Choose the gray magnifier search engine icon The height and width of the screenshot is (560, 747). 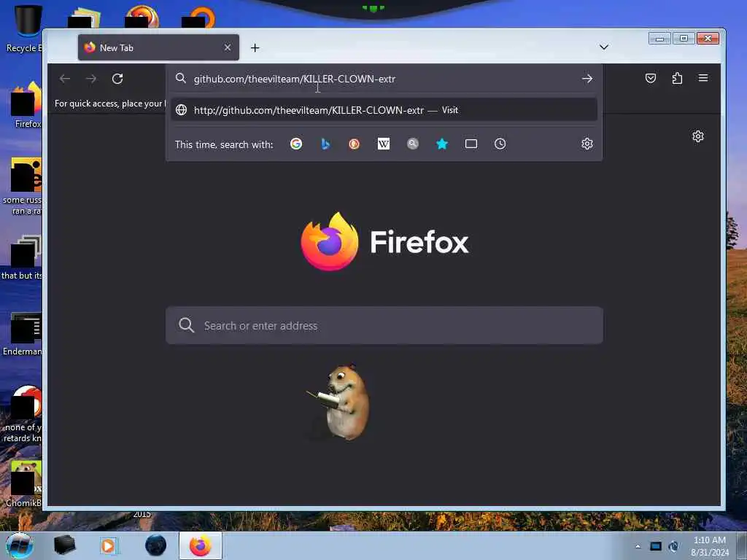click(413, 144)
